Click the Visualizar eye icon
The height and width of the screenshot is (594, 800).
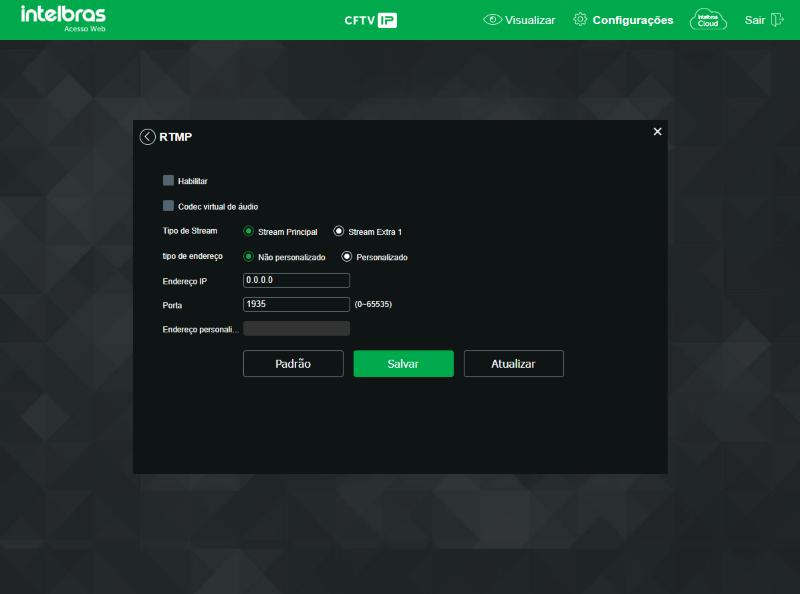pos(492,20)
